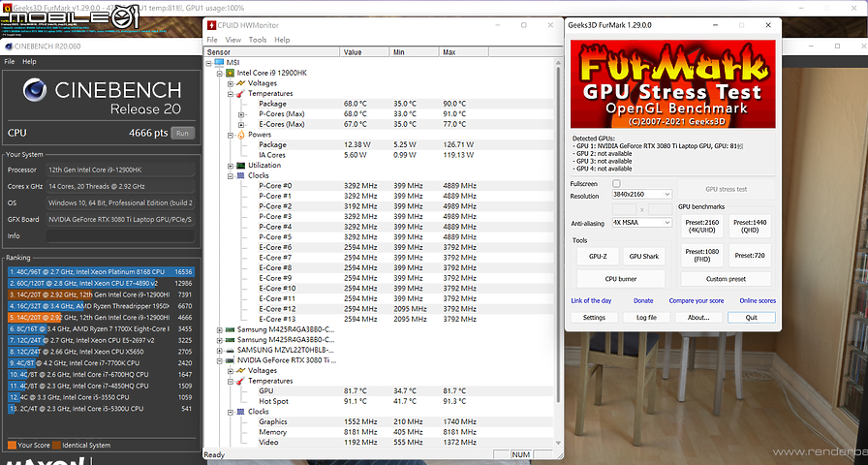Expand the E-Cores (Max) temperature row
Screen dimensions: 868x465
coord(241,125)
